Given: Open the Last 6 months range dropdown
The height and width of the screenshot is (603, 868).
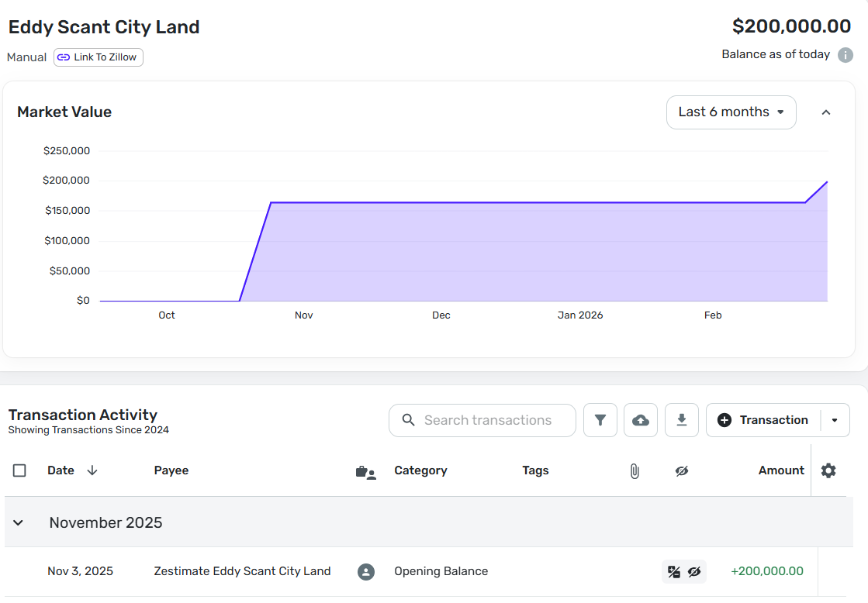Looking at the screenshot, I should click(x=731, y=112).
